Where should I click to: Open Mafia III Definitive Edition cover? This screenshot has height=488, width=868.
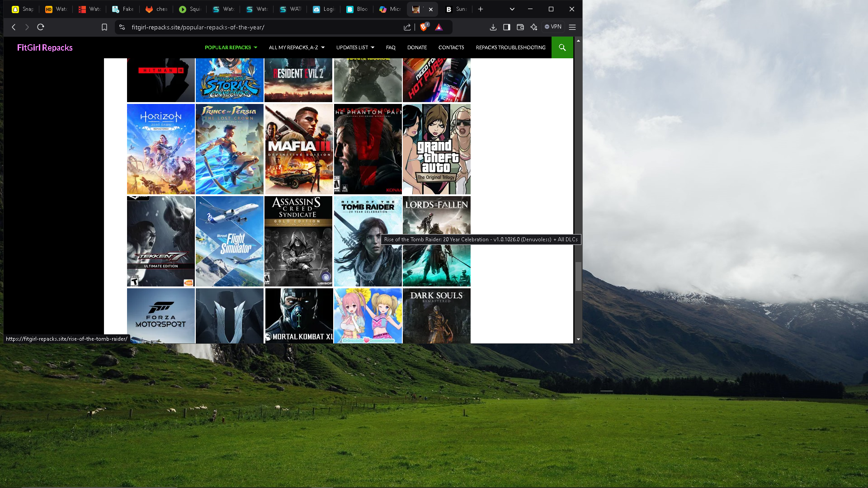tap(298, 149)
